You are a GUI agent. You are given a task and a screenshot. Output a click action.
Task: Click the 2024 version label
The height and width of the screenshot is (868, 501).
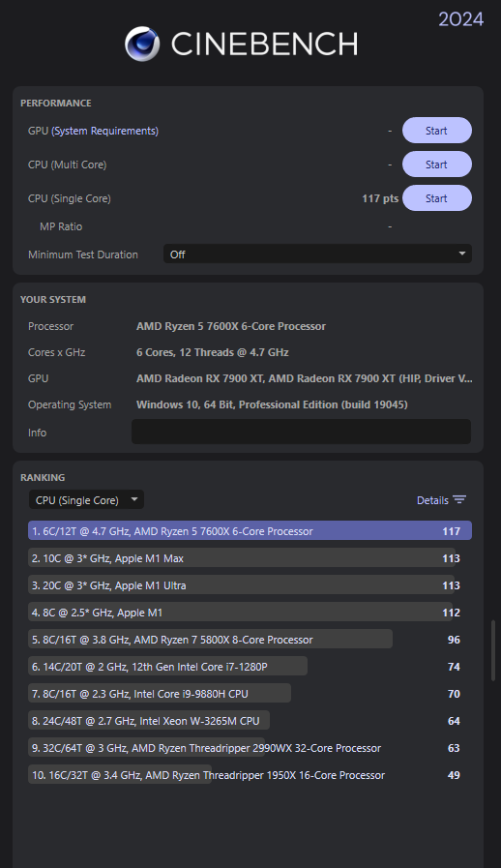[x=461, y=18]
